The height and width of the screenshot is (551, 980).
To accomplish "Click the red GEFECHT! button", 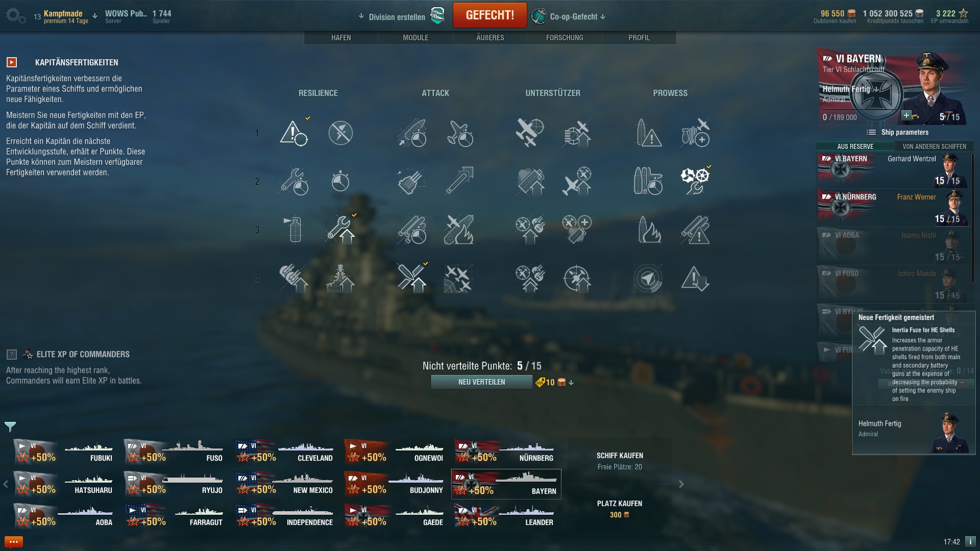I will pyautogui.click(x=489, y=15).
